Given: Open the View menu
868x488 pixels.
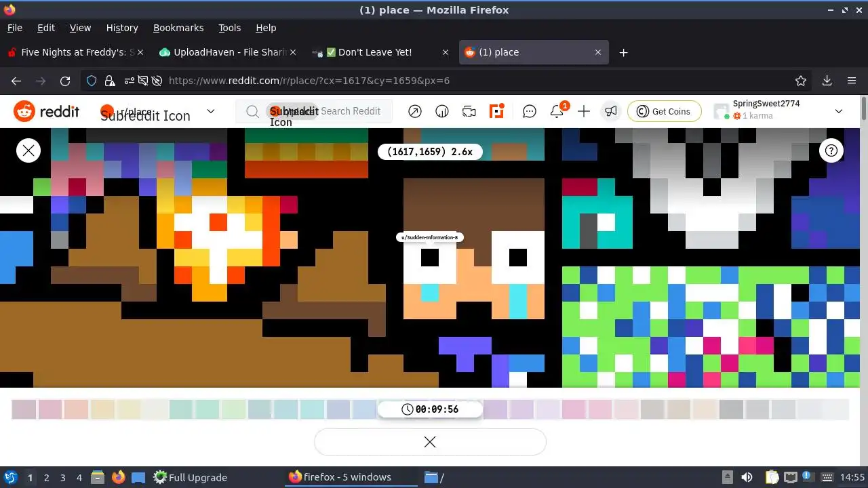Looking at the screenshot, I should [x=80, y=28].
